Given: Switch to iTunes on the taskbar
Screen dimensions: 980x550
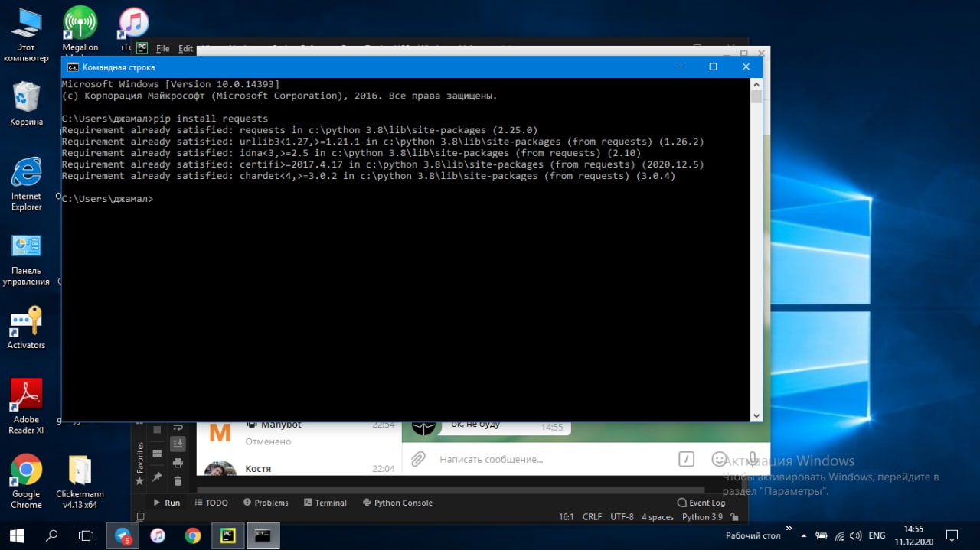Looking at the screenshot, I should pyautogui.click(x=158, y=535).
